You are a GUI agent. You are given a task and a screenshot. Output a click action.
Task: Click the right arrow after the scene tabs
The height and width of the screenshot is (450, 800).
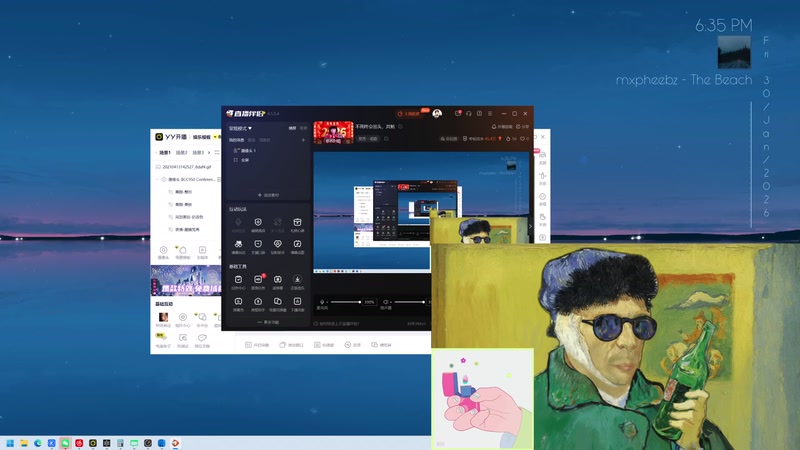(209, 153)
